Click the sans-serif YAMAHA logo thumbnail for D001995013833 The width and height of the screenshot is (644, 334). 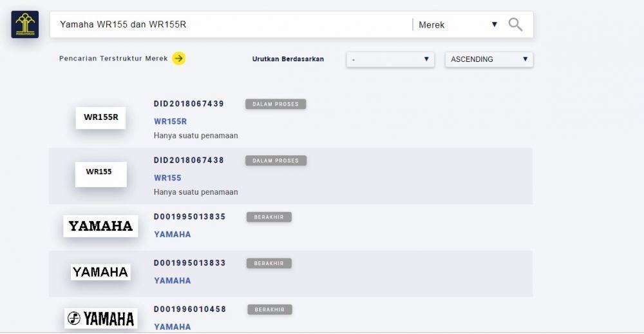pyautogui.click(x=100, y=272)
